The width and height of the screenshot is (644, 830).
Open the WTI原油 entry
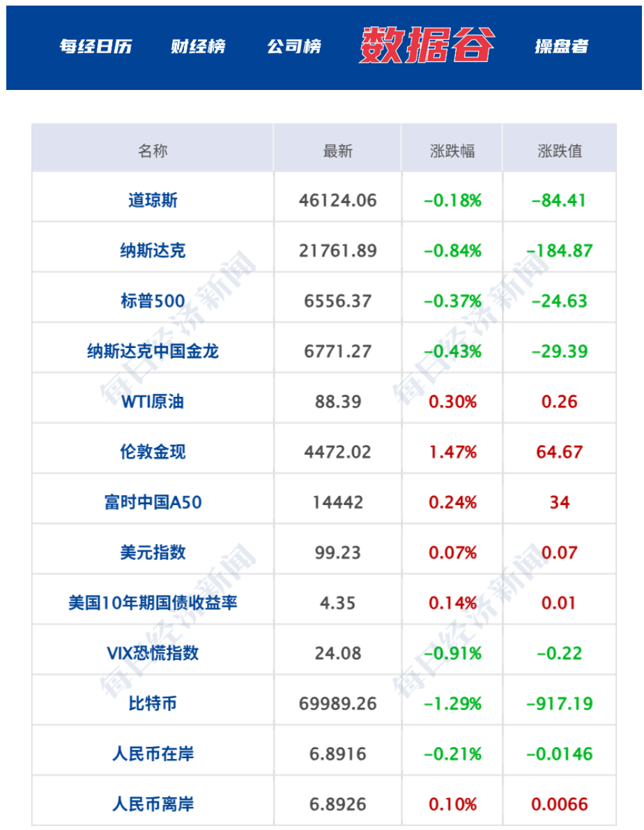click(153, 402)
